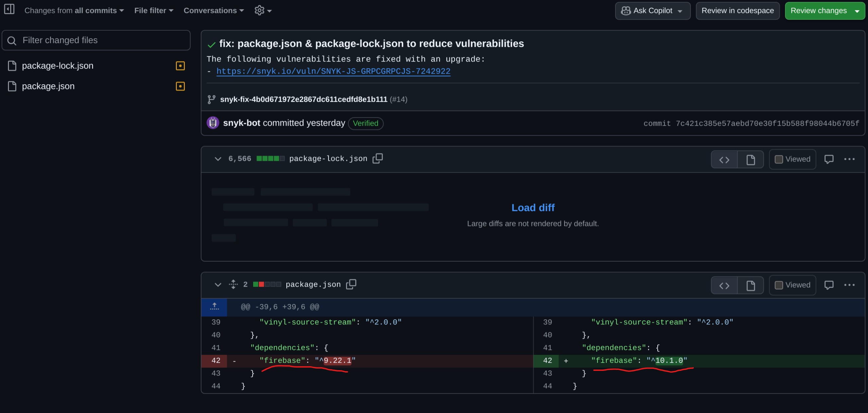The image size is (868, 413).
Task: Mark package-lock.json as Viewed
Action: coord(792,159)
